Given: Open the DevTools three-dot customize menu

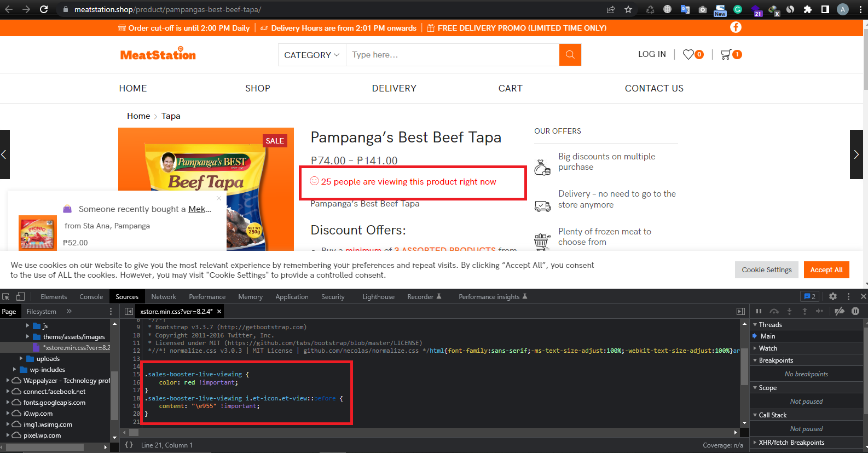Looking at the screenshot, I should (849, 296).
